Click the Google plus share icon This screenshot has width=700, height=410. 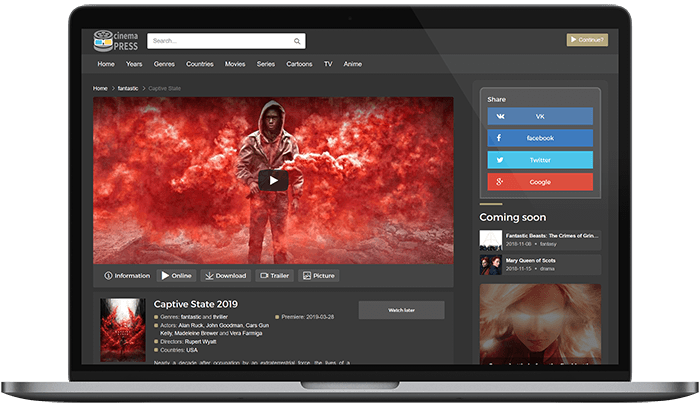499,182
